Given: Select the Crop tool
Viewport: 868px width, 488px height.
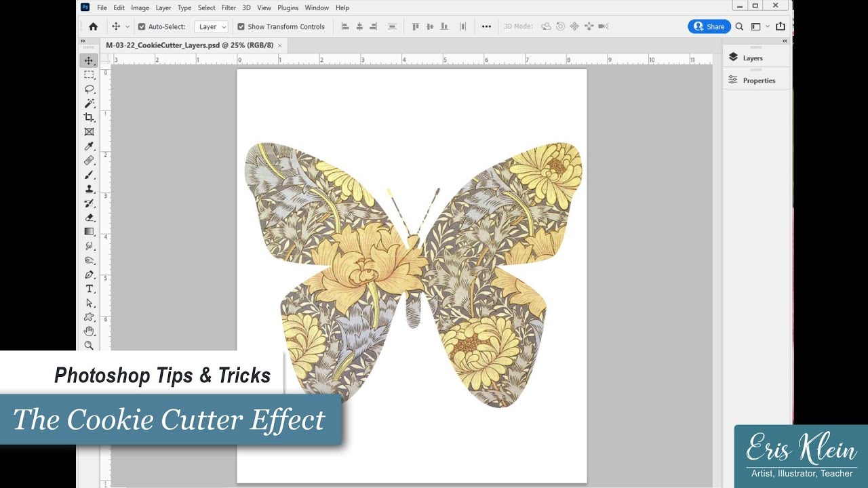Looking at the screenshot, I should (x=89, y=118).
